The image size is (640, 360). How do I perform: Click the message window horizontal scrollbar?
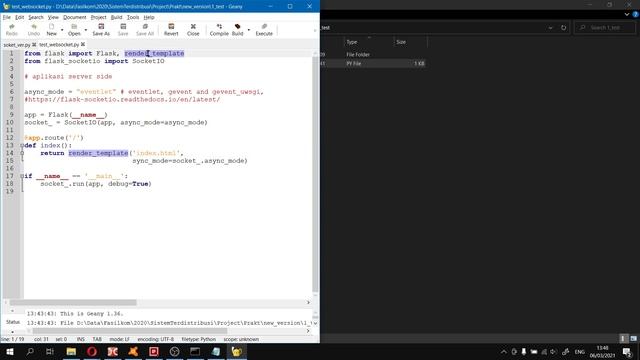(x=130, y=331)
